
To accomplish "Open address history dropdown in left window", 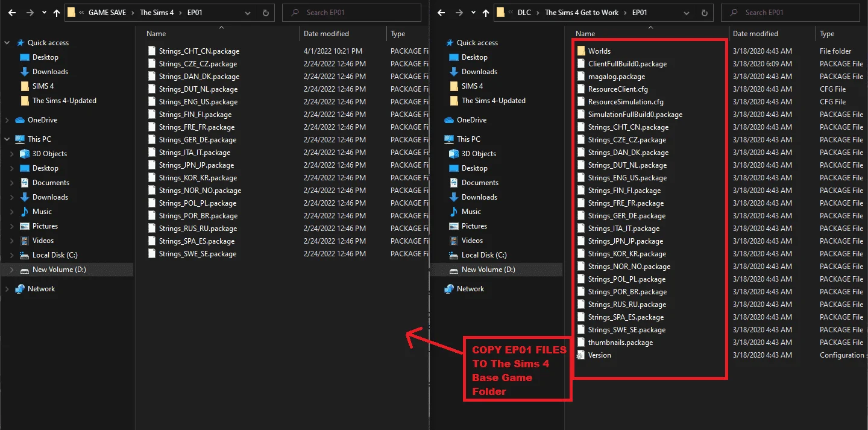I will pos(249,12).
